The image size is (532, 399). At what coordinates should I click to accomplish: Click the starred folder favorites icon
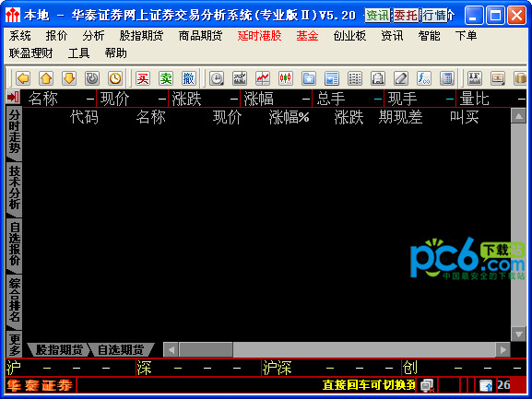click(309, 78)
